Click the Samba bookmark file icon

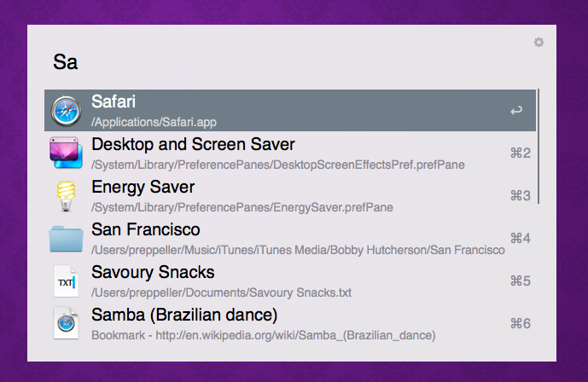coord(66,324)
